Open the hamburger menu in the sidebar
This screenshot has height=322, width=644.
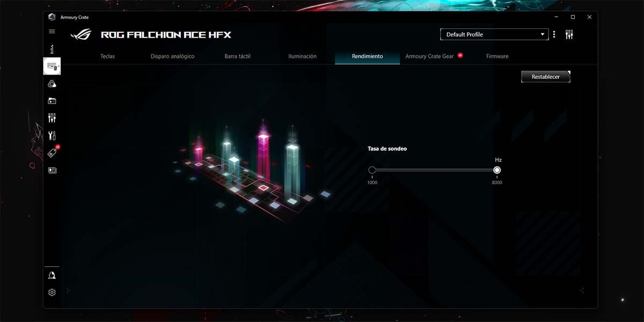(x=52, y=32)
